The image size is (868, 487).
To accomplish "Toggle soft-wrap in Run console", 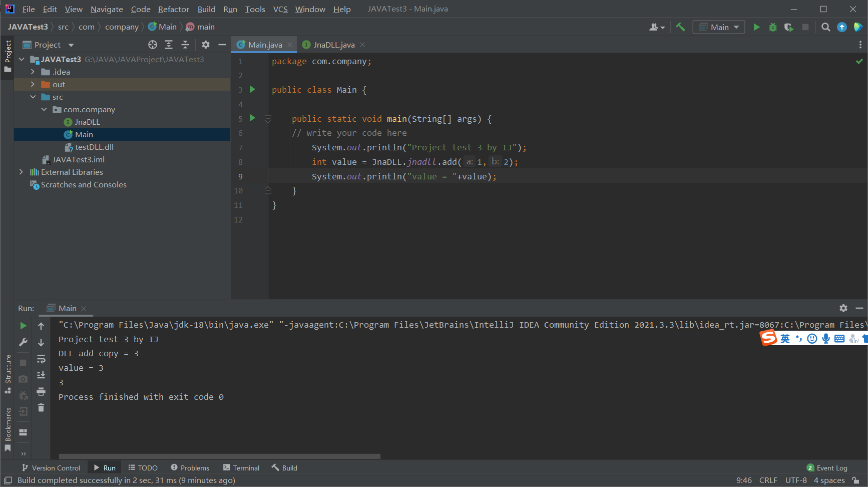I will (x=41, y=359).
